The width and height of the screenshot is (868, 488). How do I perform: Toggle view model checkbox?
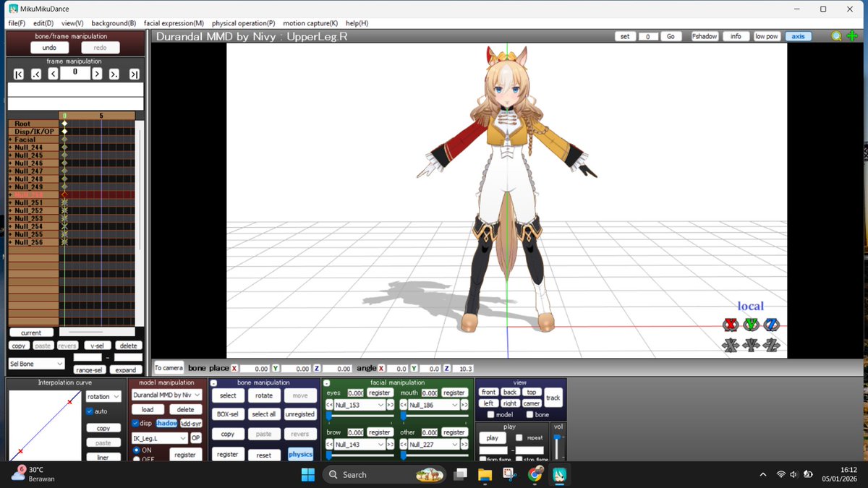pos(491,414)
